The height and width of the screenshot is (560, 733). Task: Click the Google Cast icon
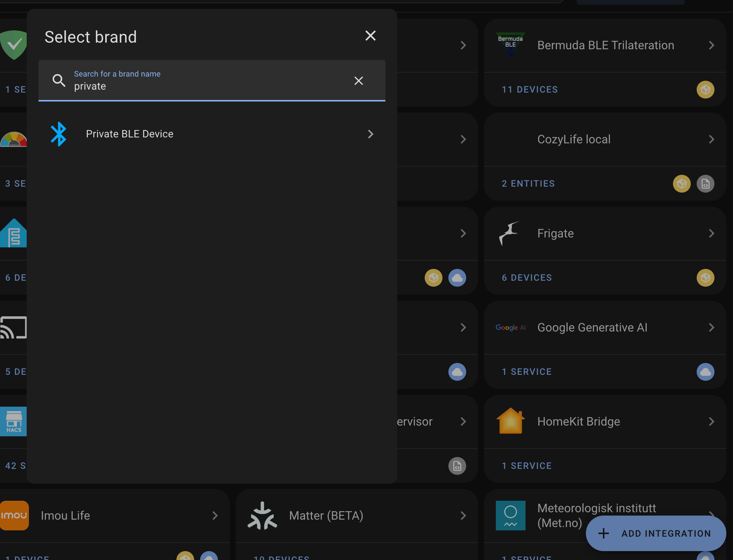(x=13, y=327)
